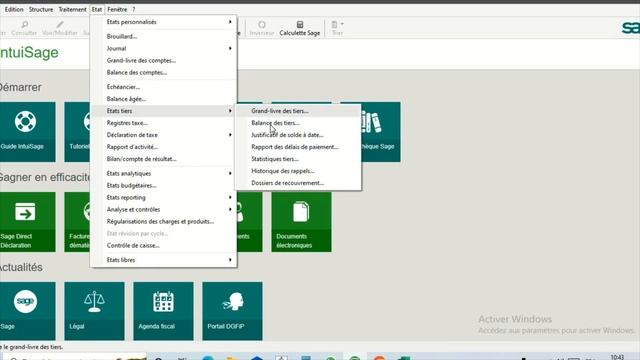Image resolution: width=640 pixels, height=360 pixels.
Task: Launch Calculette Sage from the toolbar
Action: (x=300, y=28)
